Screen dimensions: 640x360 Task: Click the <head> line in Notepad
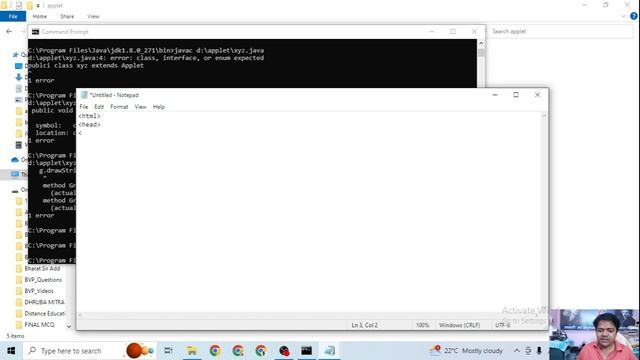click(x=89, y=124)
